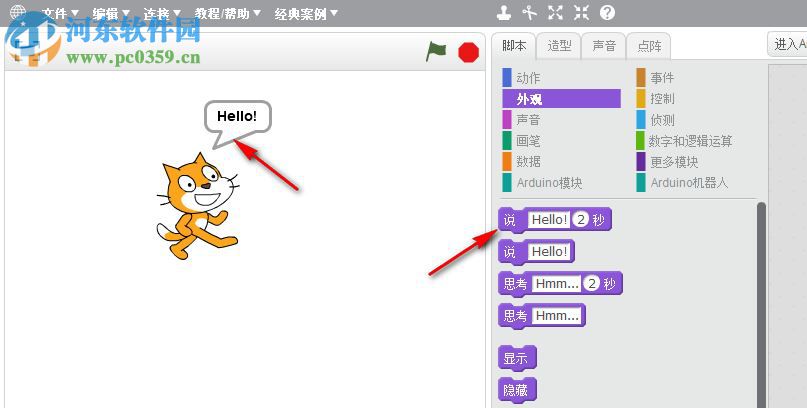
Task: Open the 文件 menu
Action: [x=60, y=13]
